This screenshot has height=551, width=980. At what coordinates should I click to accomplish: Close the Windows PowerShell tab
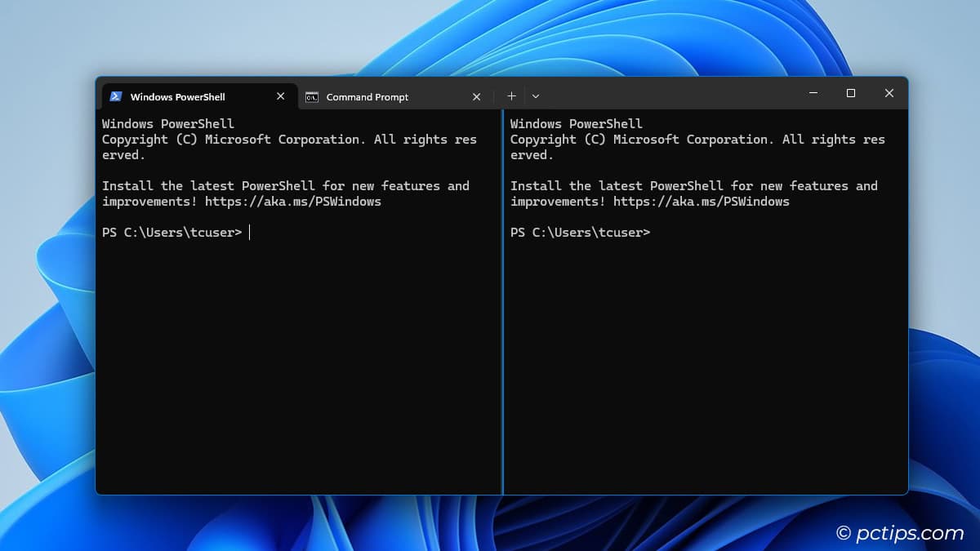point(280,96)
